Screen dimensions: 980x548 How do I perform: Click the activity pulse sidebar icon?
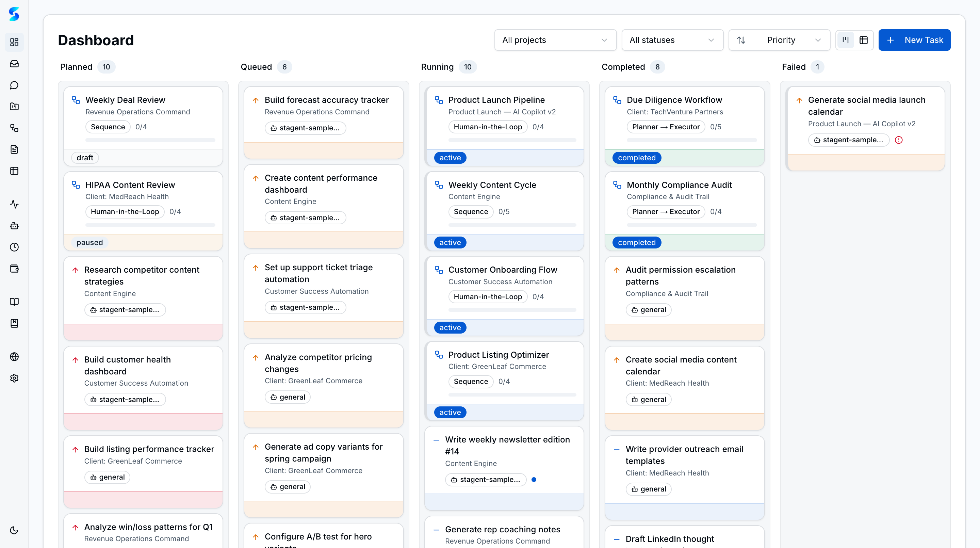tap(14, 204)
